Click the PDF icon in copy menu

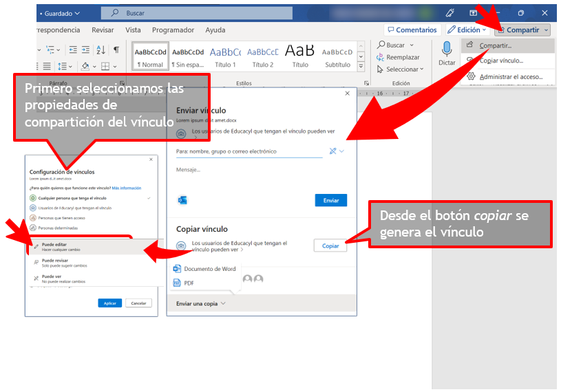coord(177,283)
